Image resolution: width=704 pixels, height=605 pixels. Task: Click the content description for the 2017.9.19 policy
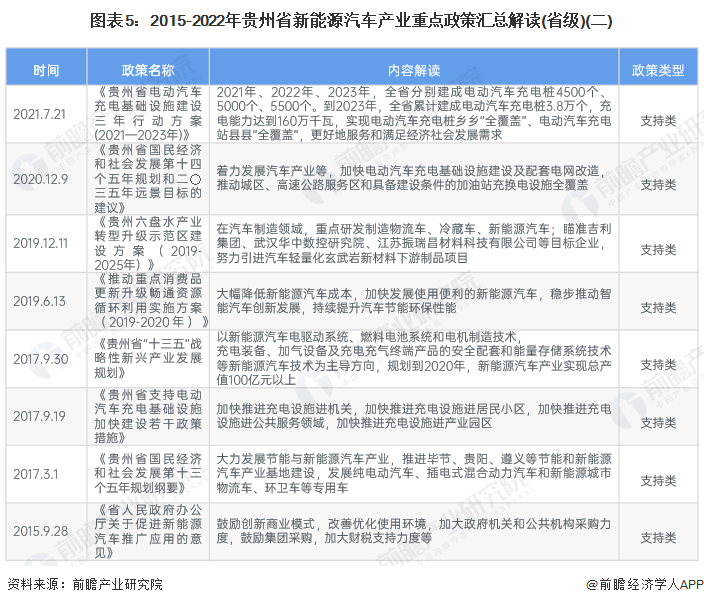413,416
